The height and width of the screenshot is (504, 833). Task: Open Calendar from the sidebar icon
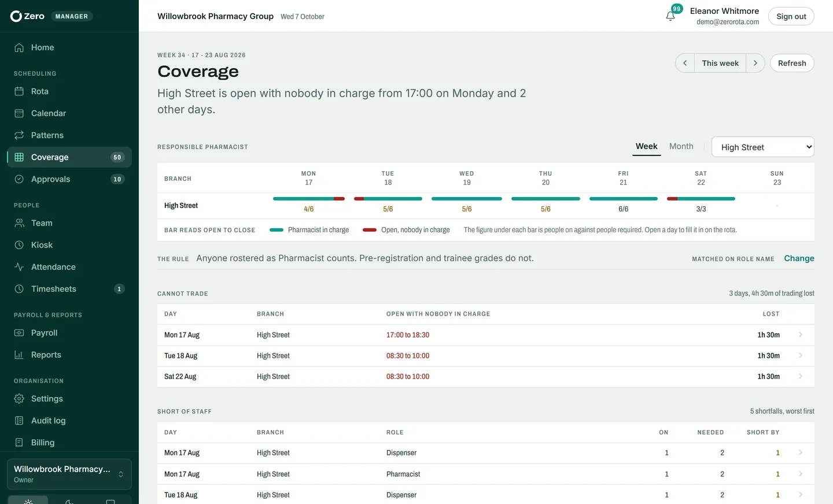(19, 113)
